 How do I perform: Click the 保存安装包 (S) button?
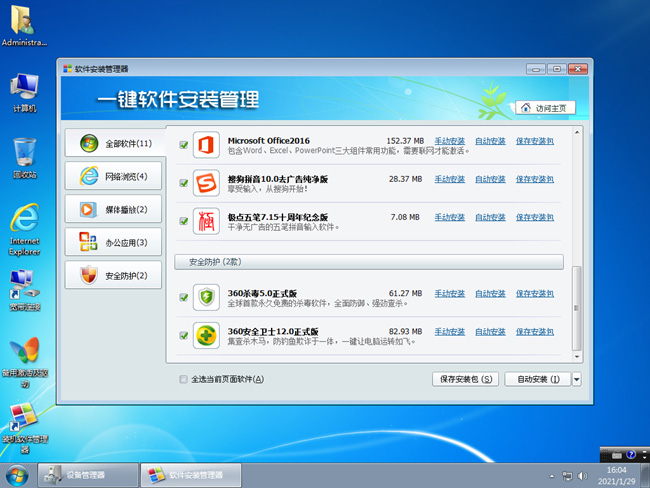pos(466,379)
